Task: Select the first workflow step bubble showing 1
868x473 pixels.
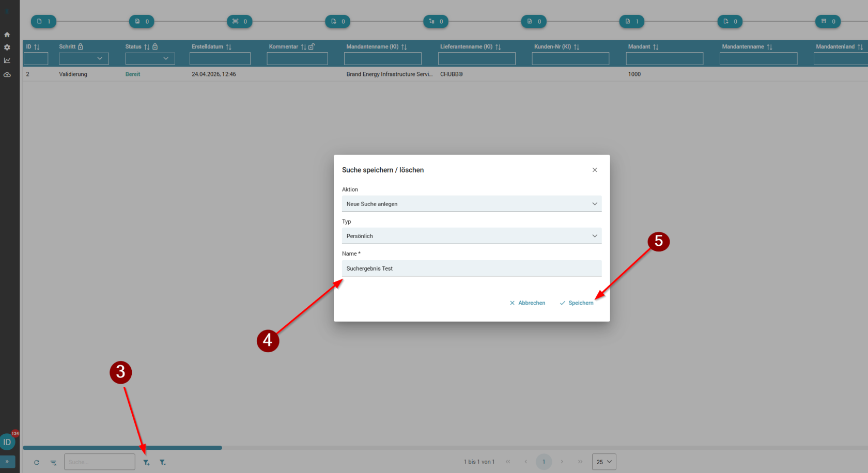Action: [43, 21]
